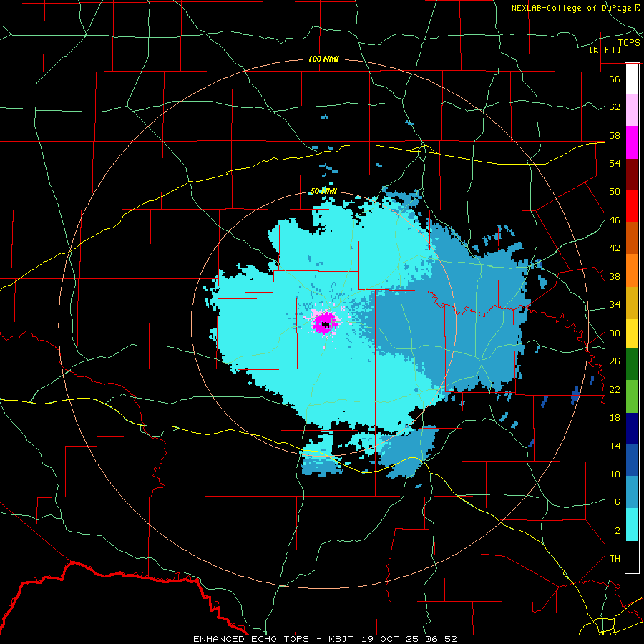
Task: Click the light green 18-22 legend swatch
Action: (632, 396)
